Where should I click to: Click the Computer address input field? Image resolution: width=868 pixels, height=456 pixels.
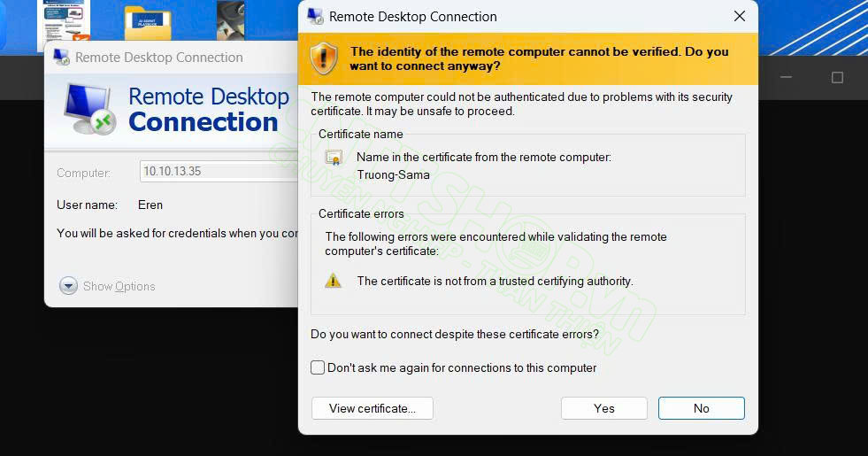click(x=217, y=172)
